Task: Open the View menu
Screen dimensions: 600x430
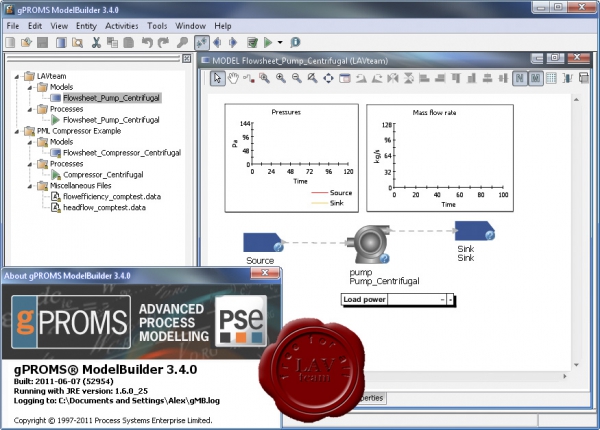Action: tap(59, 26)
